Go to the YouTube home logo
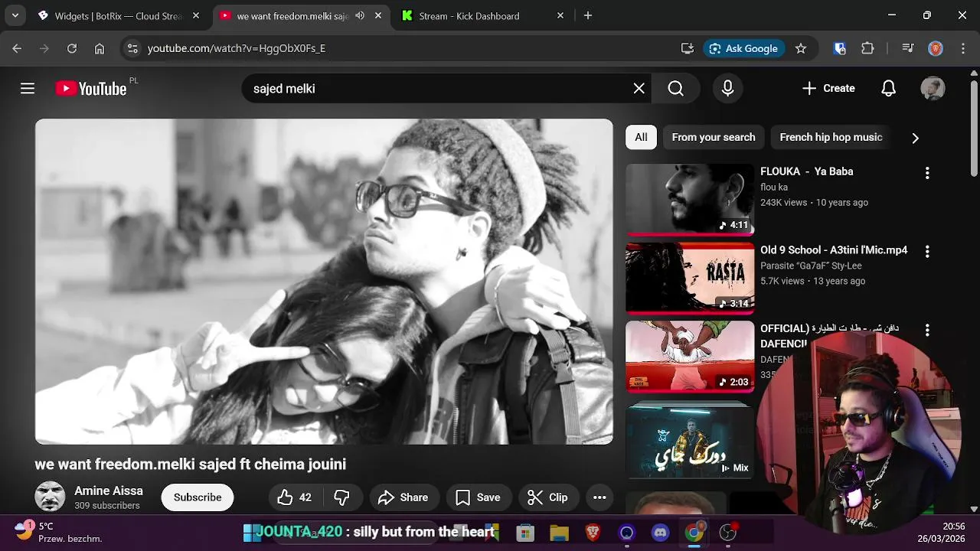980x551 pixels. click(91, 89)
